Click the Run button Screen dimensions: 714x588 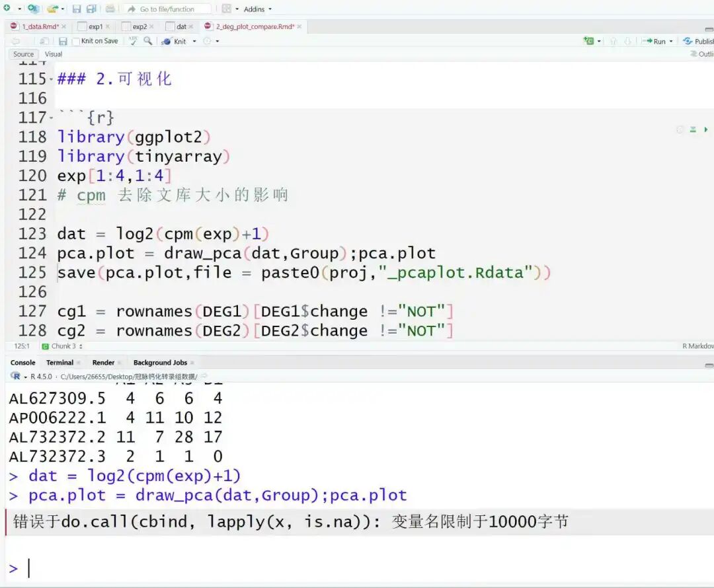(x=654, y=42)
